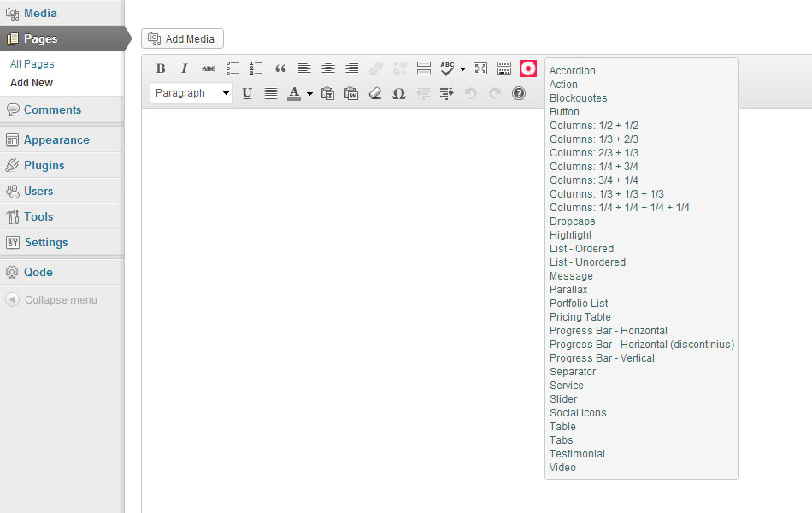Toggle fullscreen distraction-free writing mode
Image resolution: width=812 pixels, height=513 pixels.
point(480,68)
